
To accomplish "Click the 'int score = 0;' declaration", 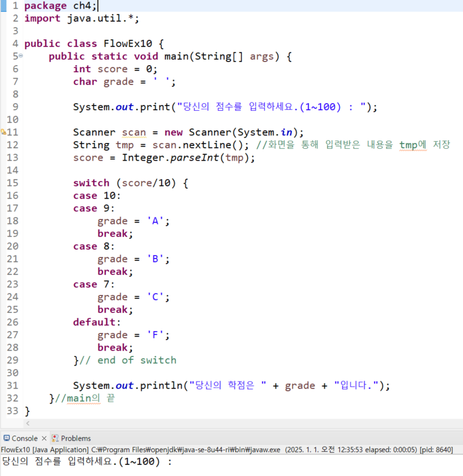I will (115, 69).
